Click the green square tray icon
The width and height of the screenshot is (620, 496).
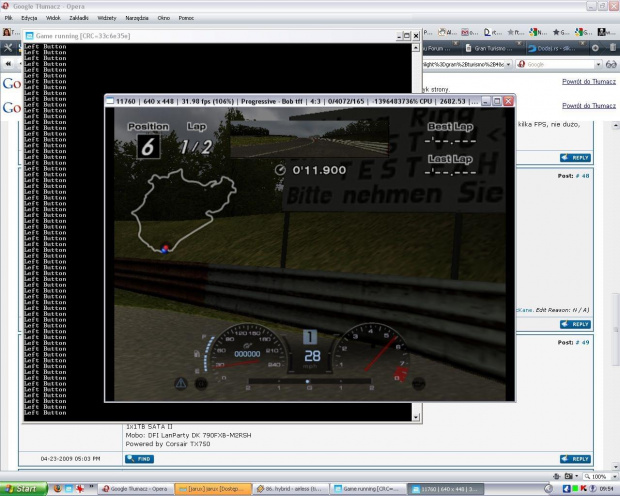pos(576,489)
